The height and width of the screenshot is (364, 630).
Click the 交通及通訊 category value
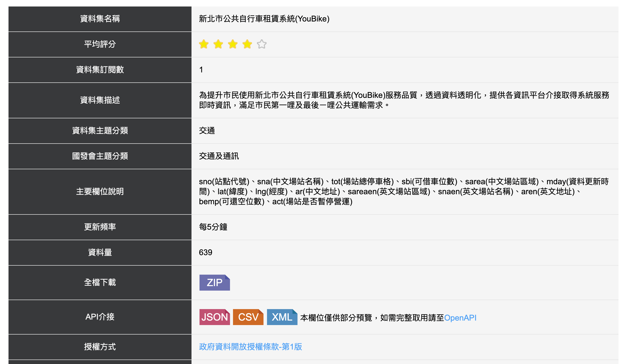219,156
